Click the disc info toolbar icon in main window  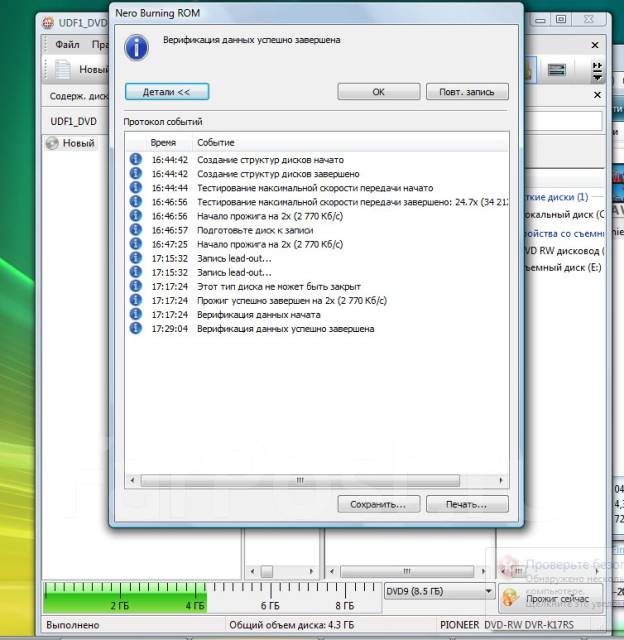click(x=556, y=70)
